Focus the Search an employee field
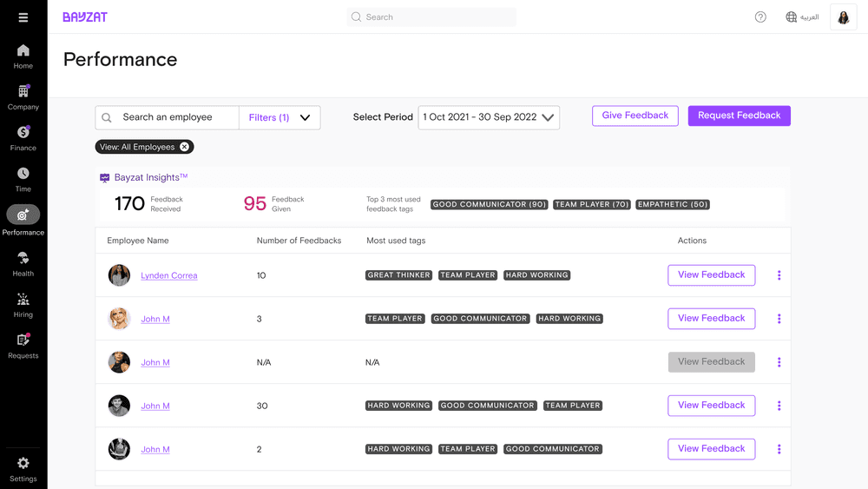Image resolution: width=868 pixels, height=489 pixels. (x=168, y=117)
